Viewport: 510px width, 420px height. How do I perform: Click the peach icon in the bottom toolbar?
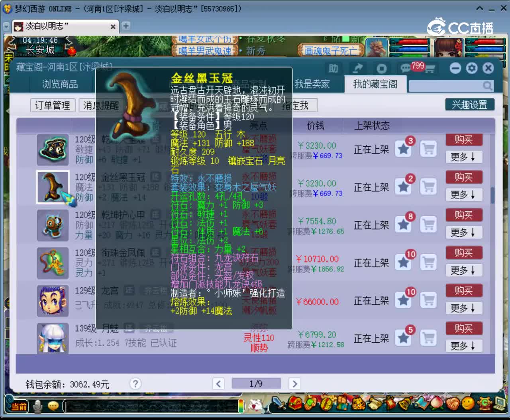click(437, 403)
